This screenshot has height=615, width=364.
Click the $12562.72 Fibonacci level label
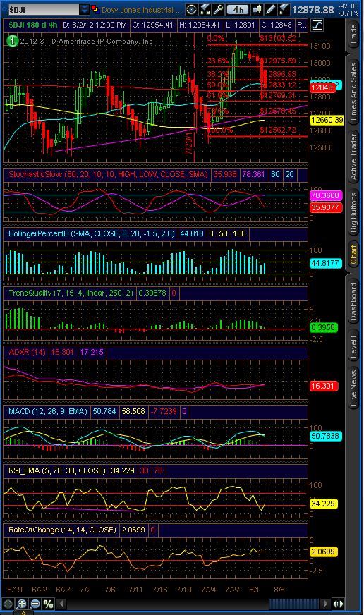277,130
